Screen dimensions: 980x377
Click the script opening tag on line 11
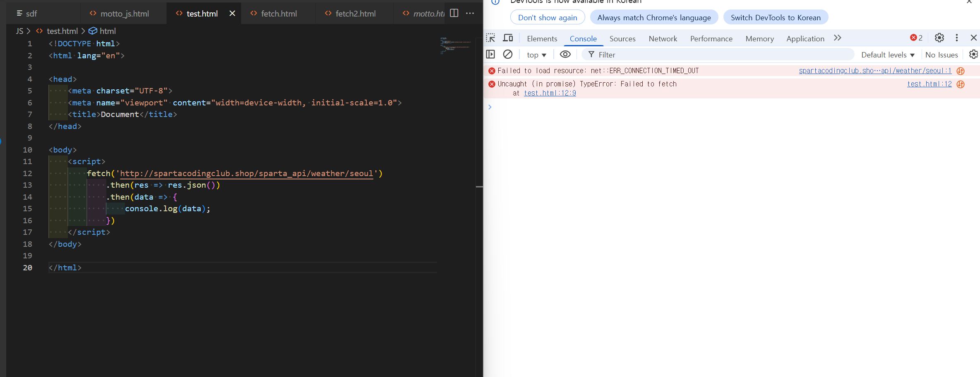pos(86,162)
